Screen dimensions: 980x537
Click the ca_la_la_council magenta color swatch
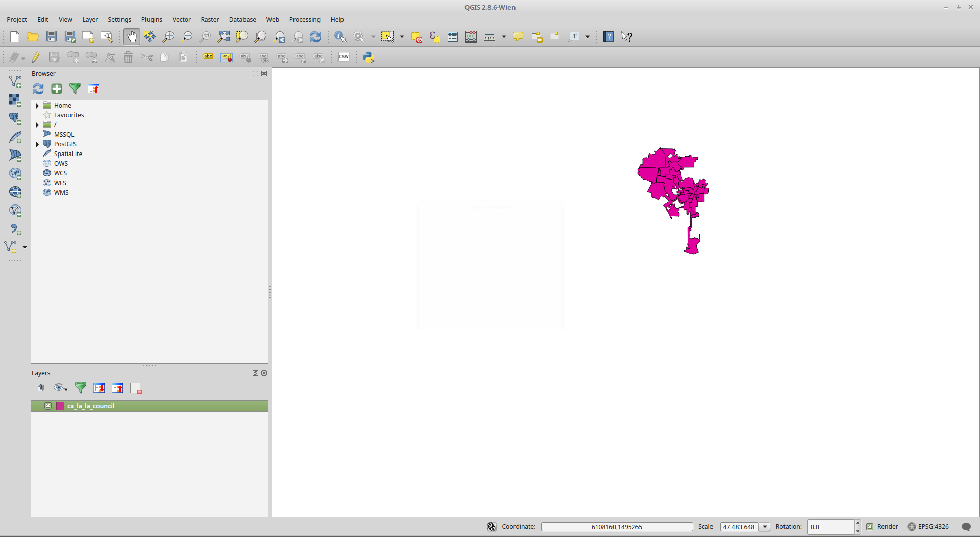click(60, 406)
